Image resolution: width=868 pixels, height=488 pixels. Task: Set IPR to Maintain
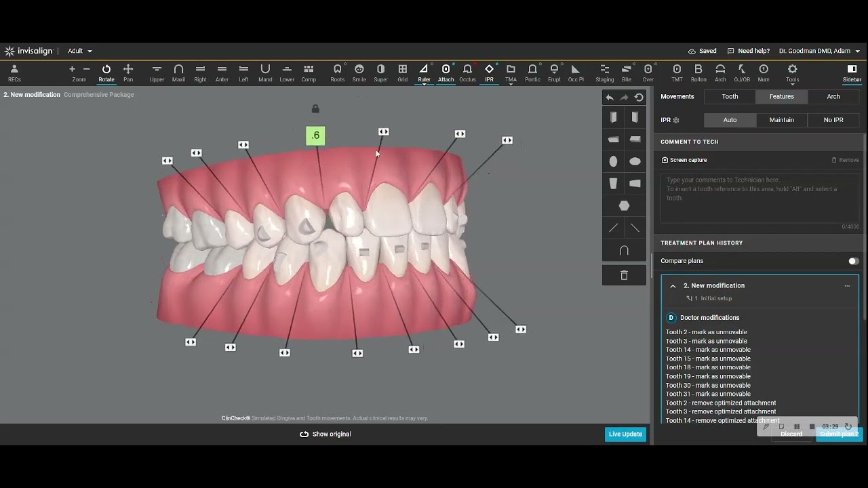point(781,120)
